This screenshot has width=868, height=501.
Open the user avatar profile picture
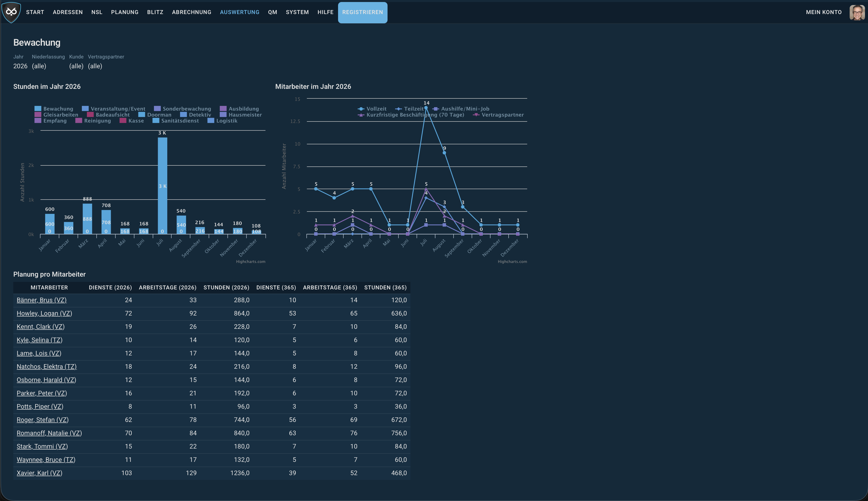click(857, 12)
